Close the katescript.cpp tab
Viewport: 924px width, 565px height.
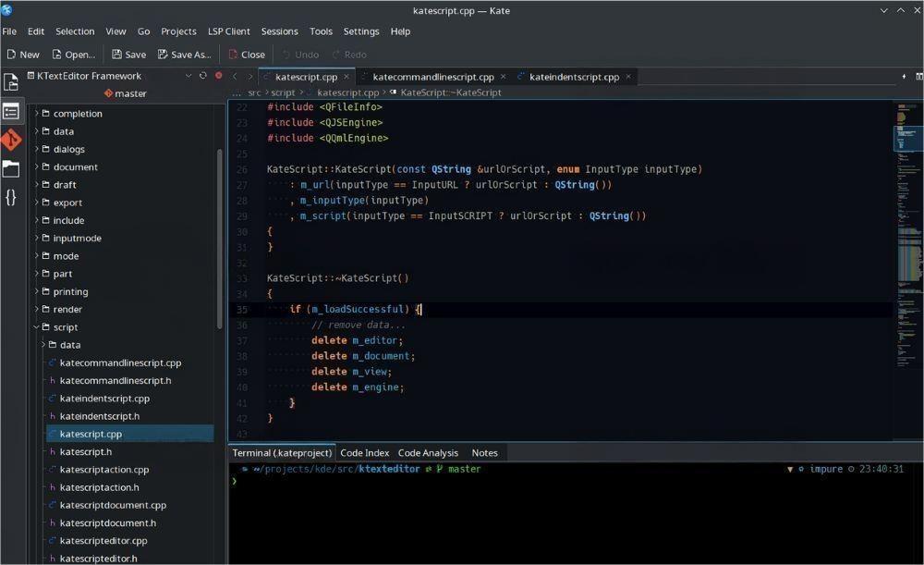[347, 77]
